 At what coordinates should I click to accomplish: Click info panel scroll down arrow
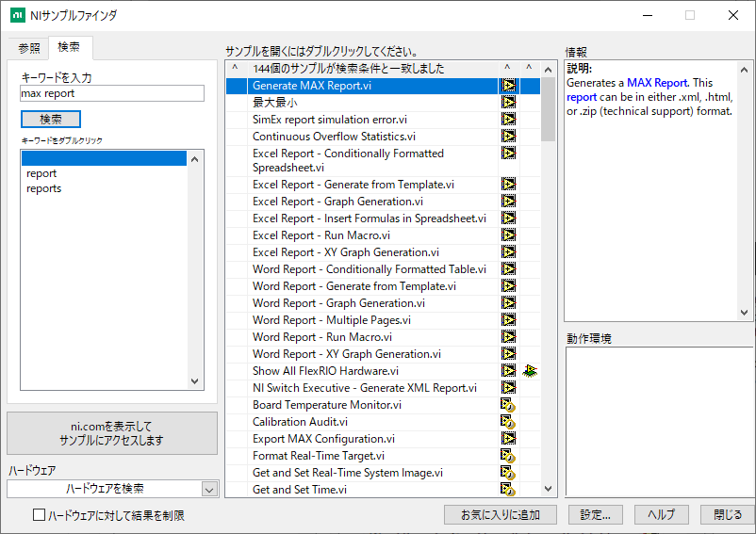point(744,313)
